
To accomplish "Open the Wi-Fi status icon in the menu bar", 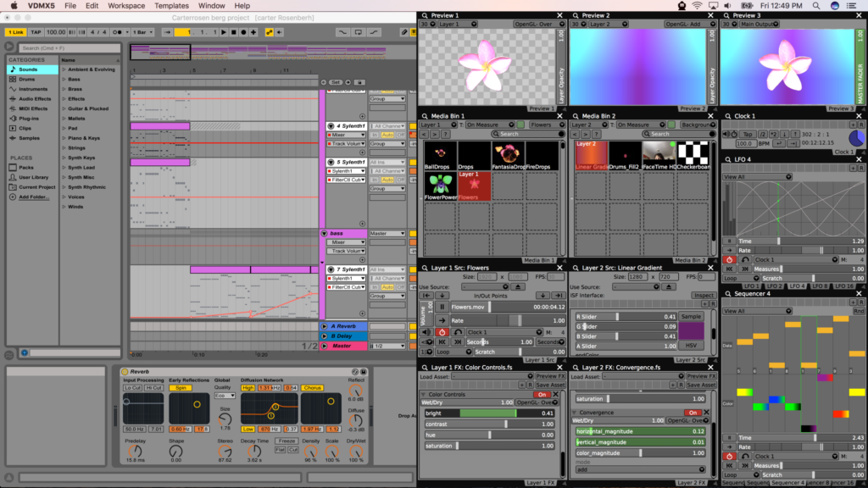I will (x=697, y=6).
